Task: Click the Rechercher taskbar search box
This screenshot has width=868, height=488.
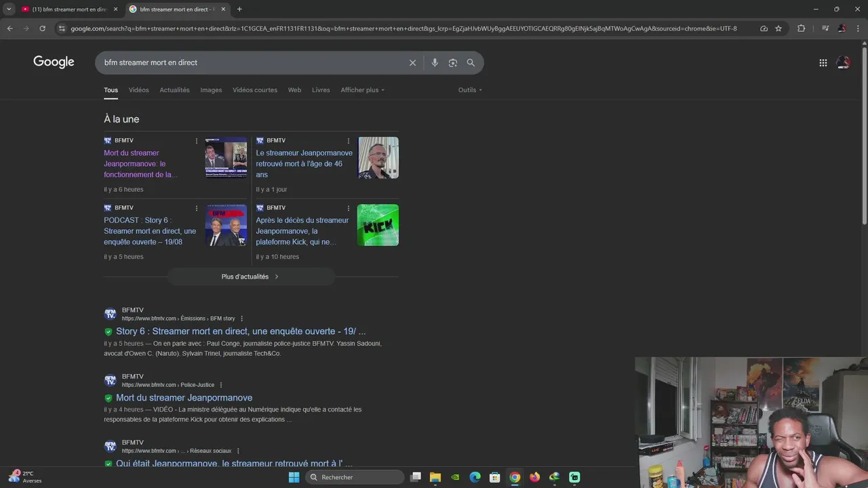Action: [x=355, y=477]
